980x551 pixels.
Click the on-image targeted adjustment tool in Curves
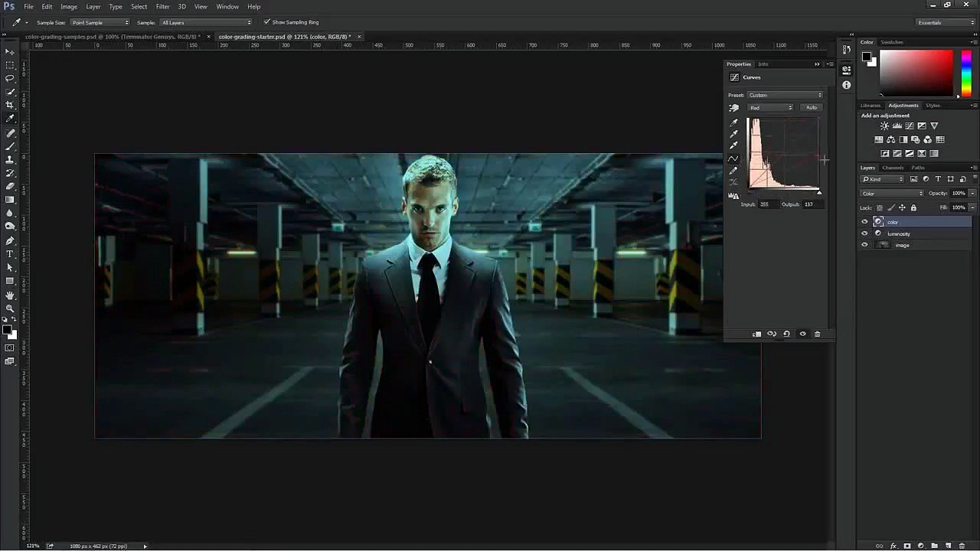[x=734, y=108]
